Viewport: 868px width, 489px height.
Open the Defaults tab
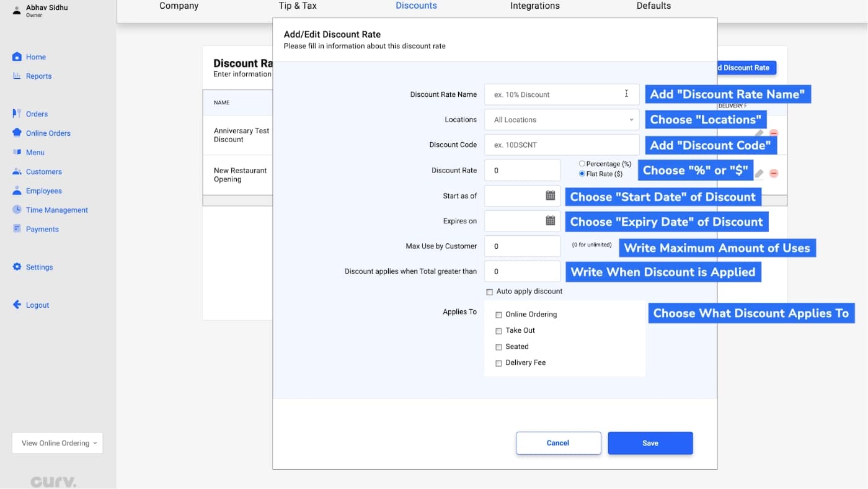point(653,6)
